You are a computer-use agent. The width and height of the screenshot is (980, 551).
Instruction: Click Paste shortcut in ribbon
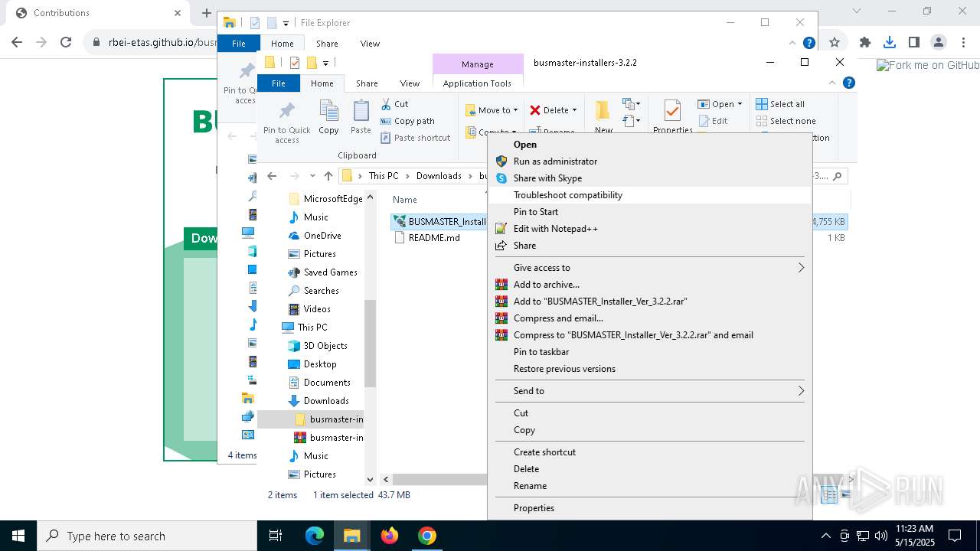pyautogui.click(x=416, y=138)
